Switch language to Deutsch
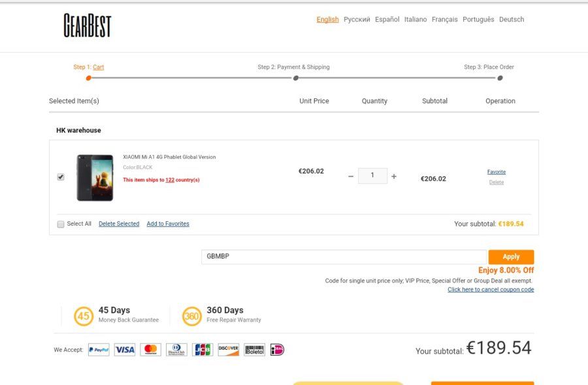Screen dimensions: 588x385 click(x=512, y=20)
